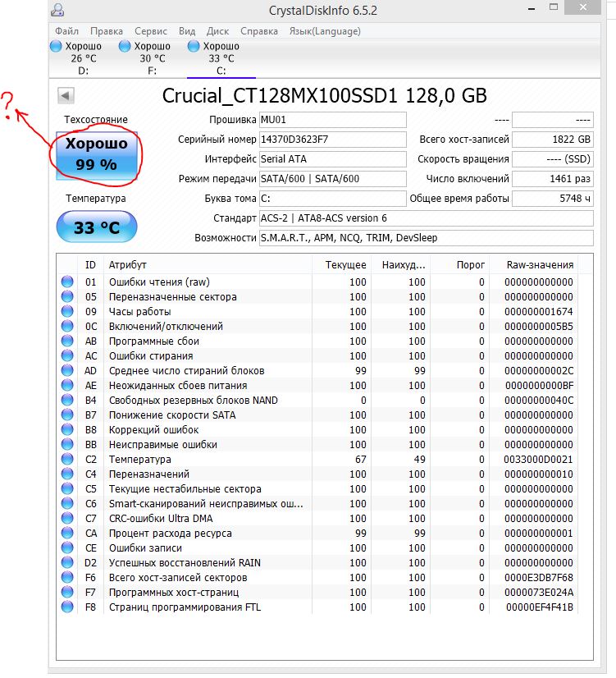
Task: Click the status orb for attribute C4
Action: point(67,474)
